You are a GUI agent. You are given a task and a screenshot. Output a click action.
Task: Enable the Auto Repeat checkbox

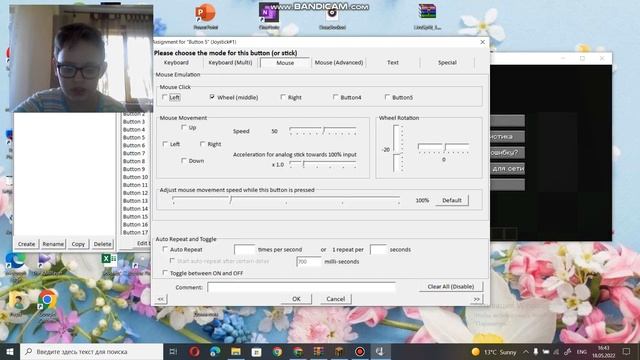coord(165,249)
